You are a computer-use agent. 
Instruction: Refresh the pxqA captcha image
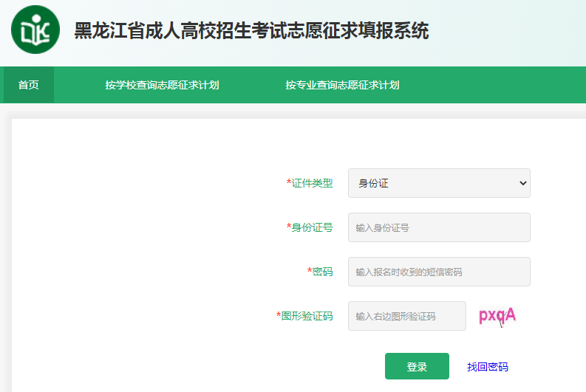497,316
